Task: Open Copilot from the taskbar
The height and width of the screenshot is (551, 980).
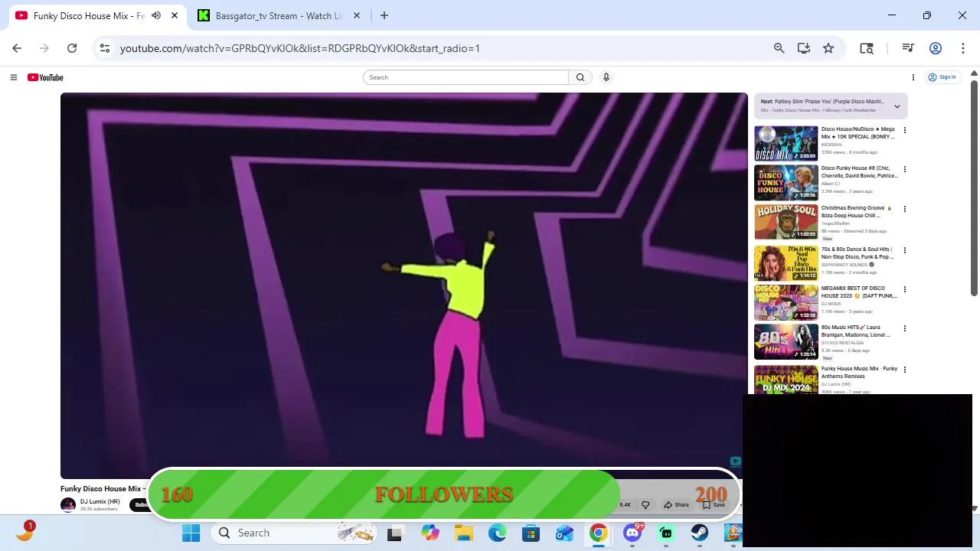Action: click(430, 533)
